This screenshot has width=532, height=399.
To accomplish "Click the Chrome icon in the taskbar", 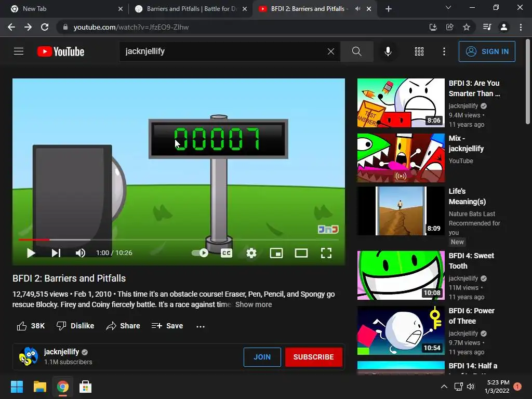I will [62, 387].
